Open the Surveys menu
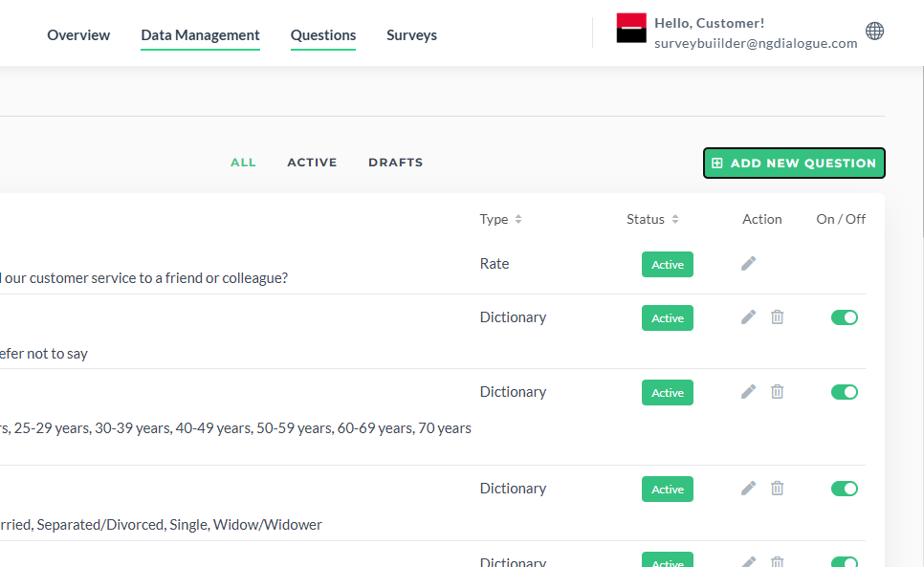924x567 pixels. (x=411, y=35)
